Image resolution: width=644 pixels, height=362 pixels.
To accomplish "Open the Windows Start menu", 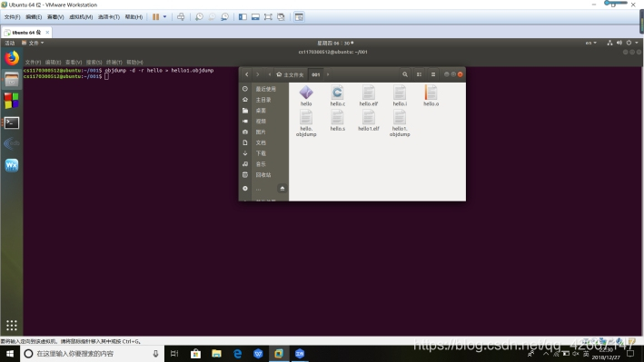I will [x=10, y=354].
